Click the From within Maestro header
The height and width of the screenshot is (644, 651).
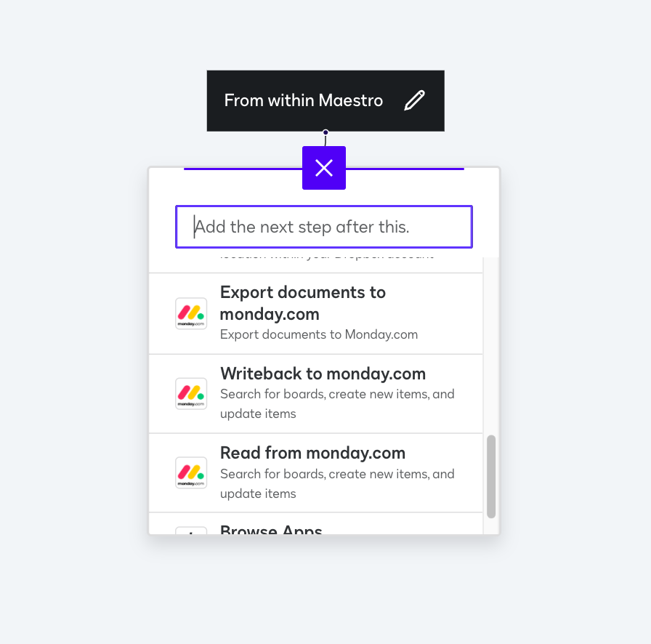pos(304,100)
